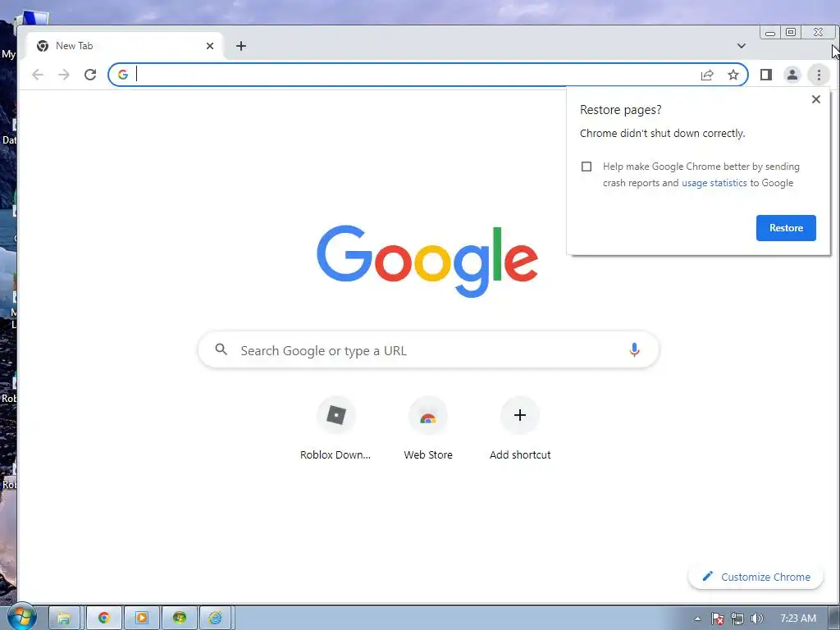
Task: Close the New Tab tab
Action: tap(210, 46)
